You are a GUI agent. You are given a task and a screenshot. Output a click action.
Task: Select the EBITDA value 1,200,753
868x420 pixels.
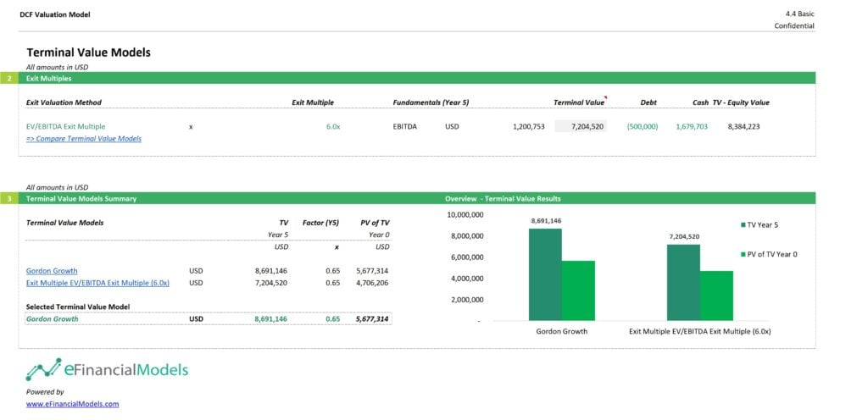pos(529,126)
